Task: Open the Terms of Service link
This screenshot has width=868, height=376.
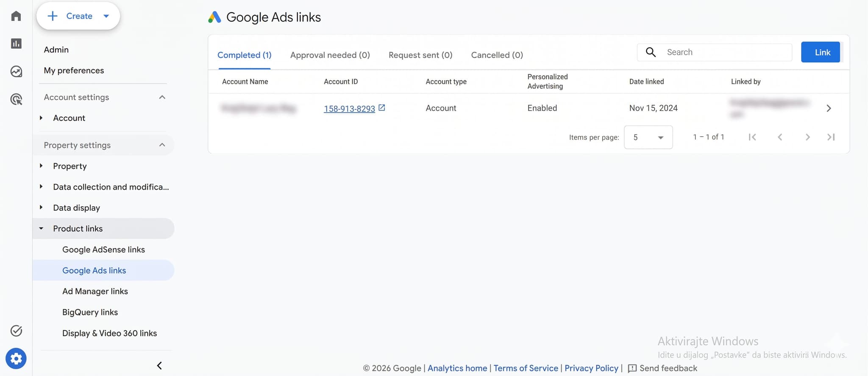Action: [526, 368]
